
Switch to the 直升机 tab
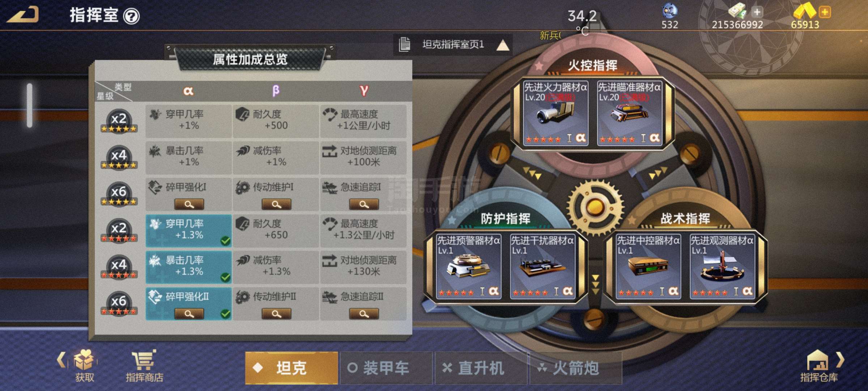[481, 368]
